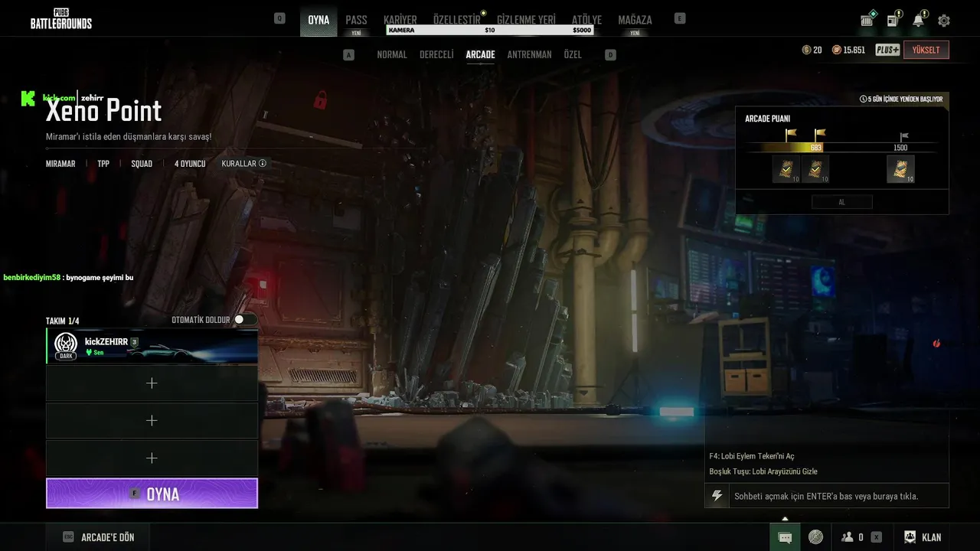
Task: Select the ÖZEL game mode tab
Action: coord(573,54)
